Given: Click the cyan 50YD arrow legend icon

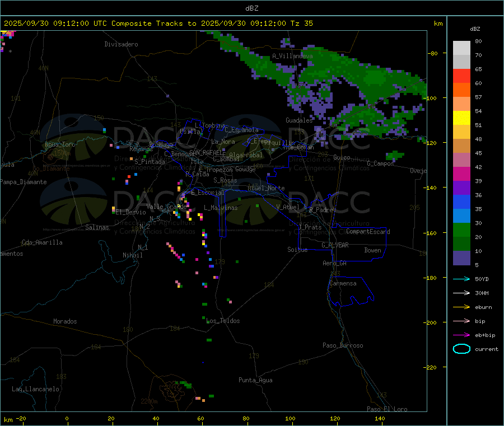Looking at the screenshot, I should [x=461, y=279].
